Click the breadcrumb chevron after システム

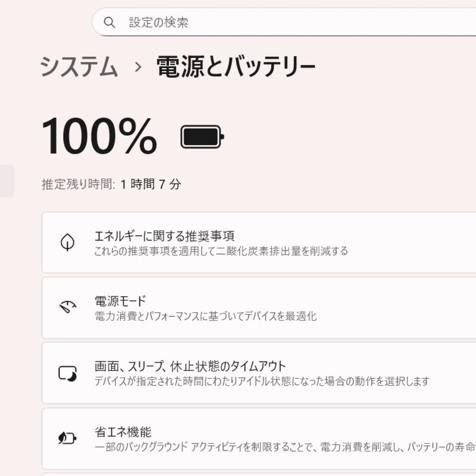pos(138,67)
